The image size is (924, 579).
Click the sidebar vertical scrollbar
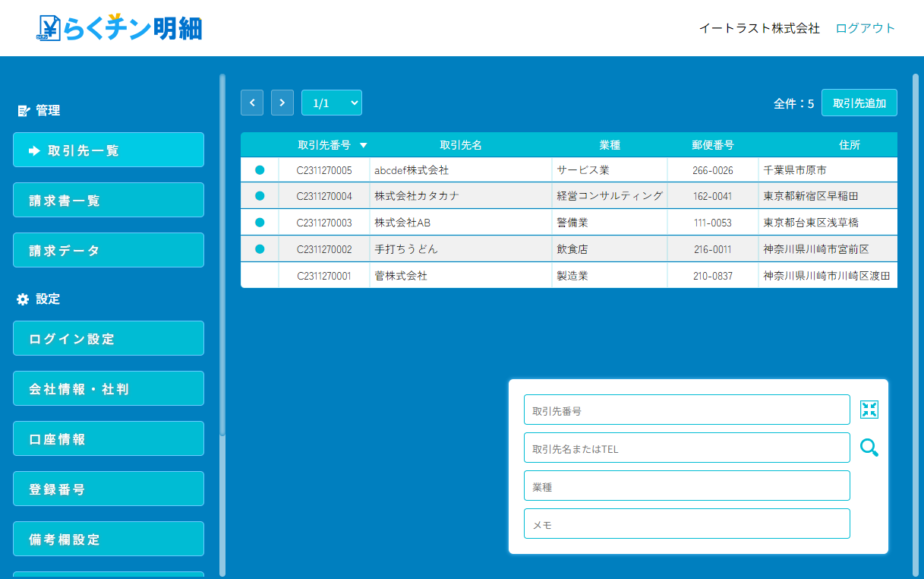click(222, 255)
